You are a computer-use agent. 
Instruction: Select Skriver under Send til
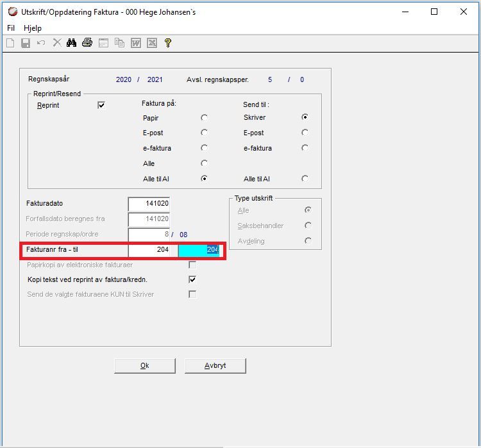pos(305,117)
